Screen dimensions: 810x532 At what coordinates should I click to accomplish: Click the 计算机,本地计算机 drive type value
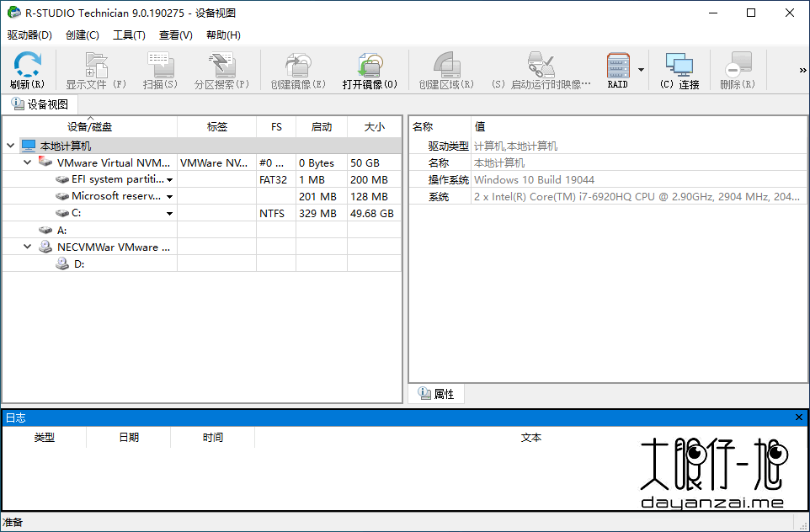tap(515, 146)
